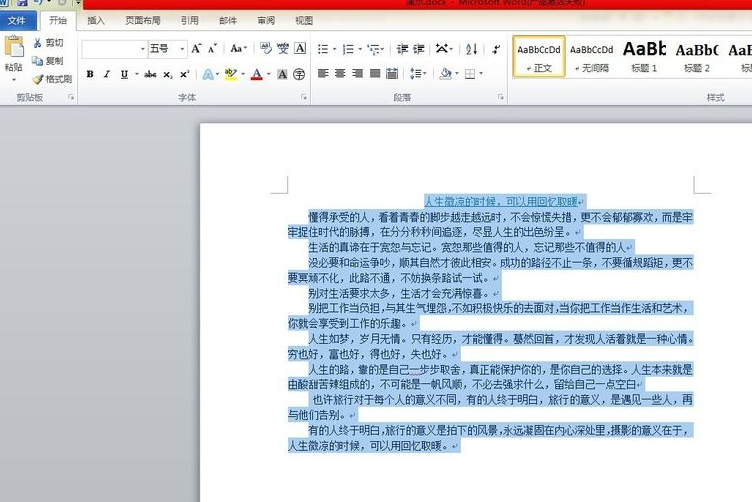752x502 pixels.
Task: Switch to the 视图 (View) tab
Action: pos(304,21)
